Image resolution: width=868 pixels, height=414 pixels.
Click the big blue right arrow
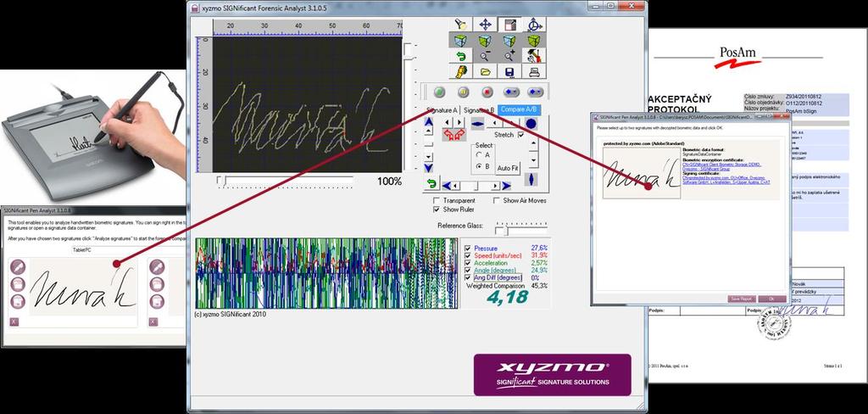coord(506,186)
